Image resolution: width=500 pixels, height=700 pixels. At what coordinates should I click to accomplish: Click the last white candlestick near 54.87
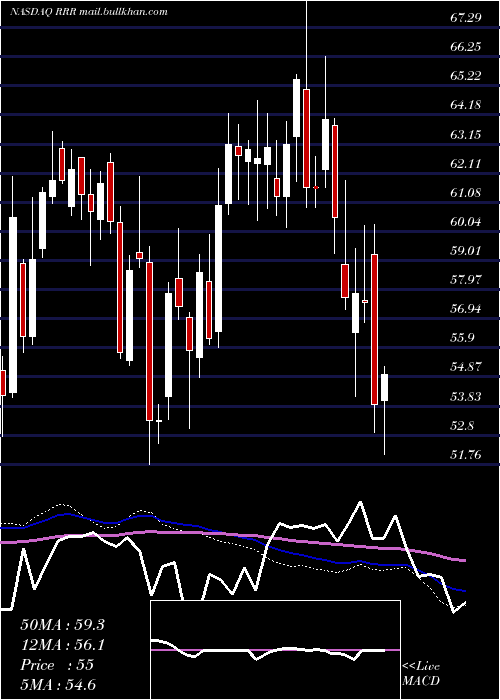384,388
